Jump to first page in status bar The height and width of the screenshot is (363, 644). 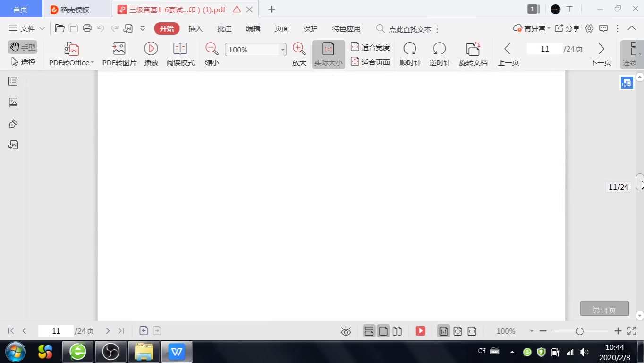[x=11, y=331]
